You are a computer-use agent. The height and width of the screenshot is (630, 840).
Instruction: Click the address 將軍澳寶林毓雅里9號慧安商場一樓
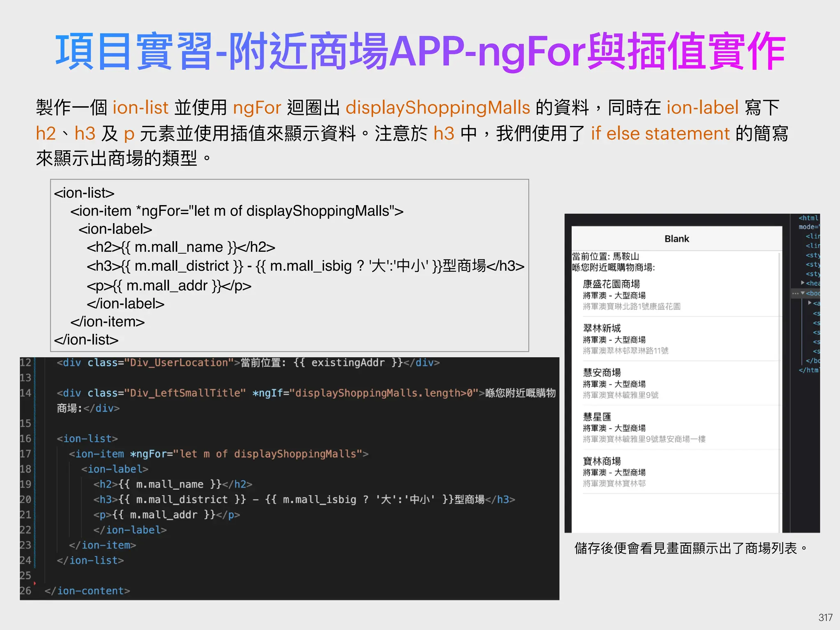[x=644, y=439]
